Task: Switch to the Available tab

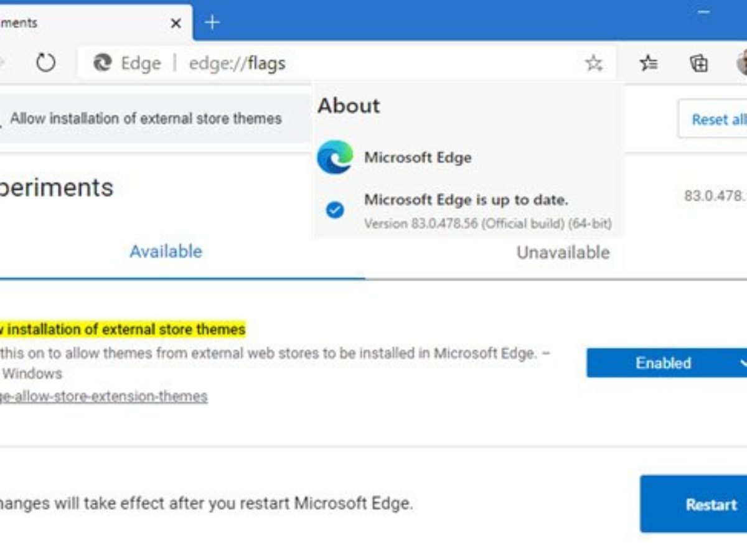Action: (166, 251)
